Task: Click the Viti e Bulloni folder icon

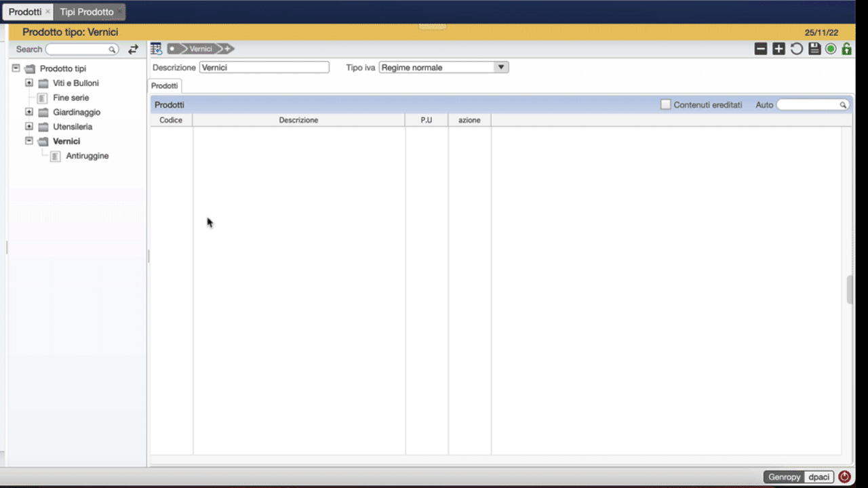Action: pos(43,83)
